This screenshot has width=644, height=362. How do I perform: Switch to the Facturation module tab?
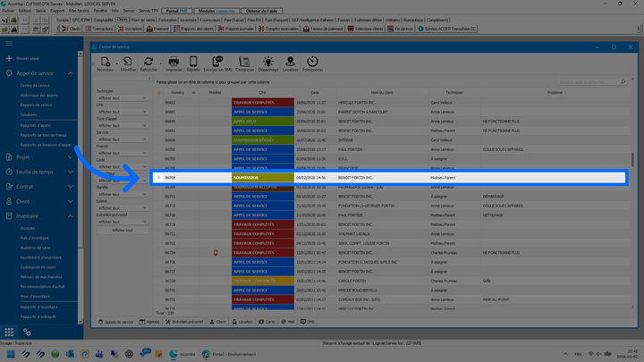point(167,20)
